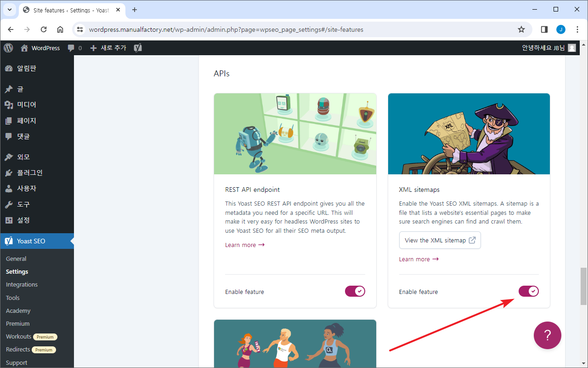The width and height of the screenshot is (588, 368).
Task: Toggle REST API endpoint feature switch
Action: pyautogui.click(x=355, y=291)
